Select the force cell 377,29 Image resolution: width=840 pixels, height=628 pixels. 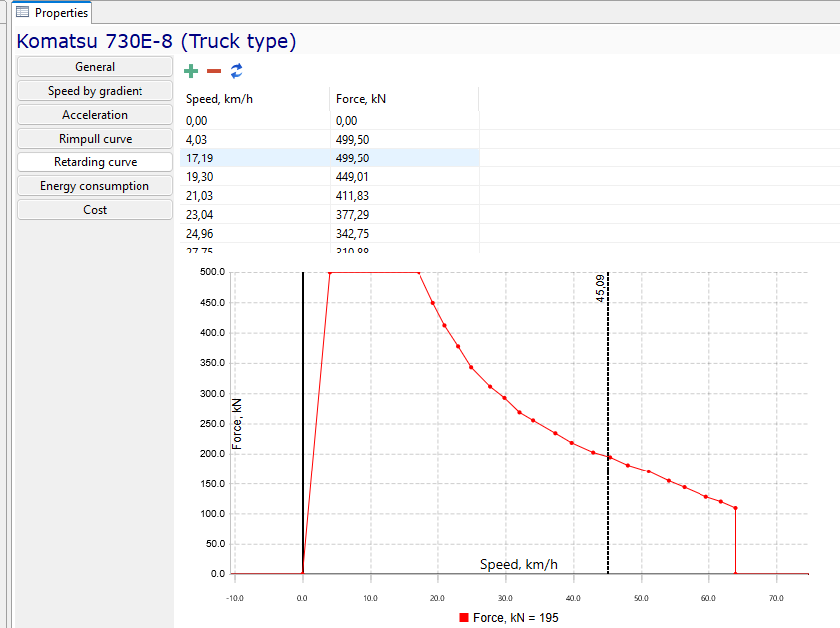click(405, 215)
